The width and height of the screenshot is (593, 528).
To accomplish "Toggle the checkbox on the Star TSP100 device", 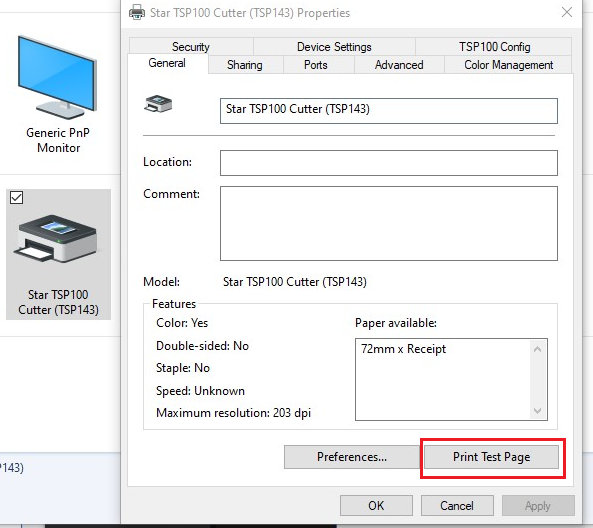I will point(17,197).
